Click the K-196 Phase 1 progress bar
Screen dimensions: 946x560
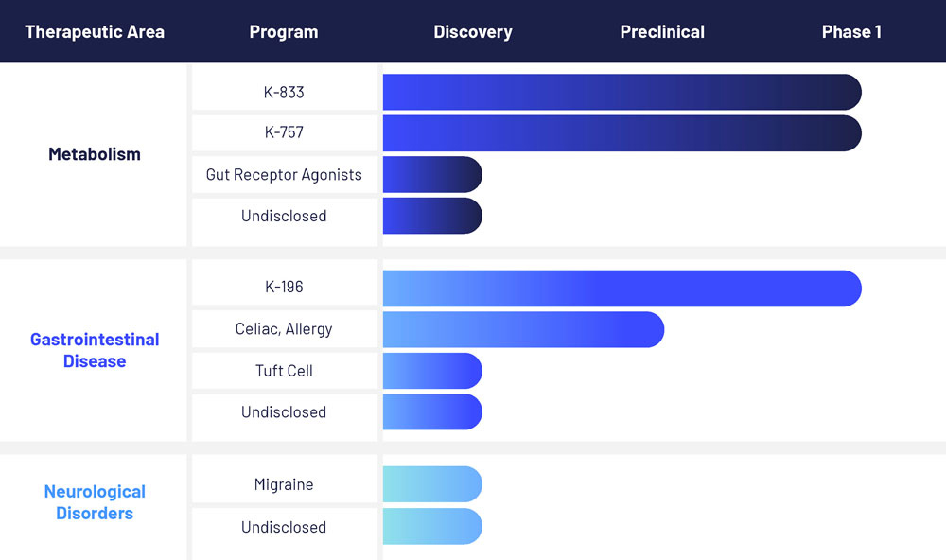[622, 289]
